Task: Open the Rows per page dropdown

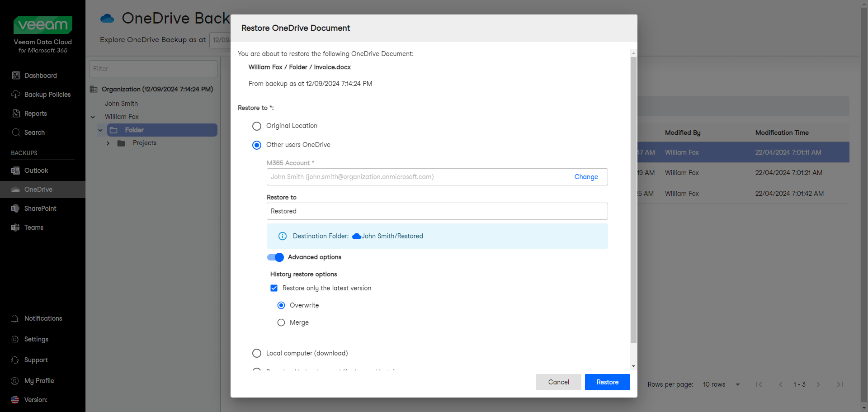Action: [x=722, y=384]
